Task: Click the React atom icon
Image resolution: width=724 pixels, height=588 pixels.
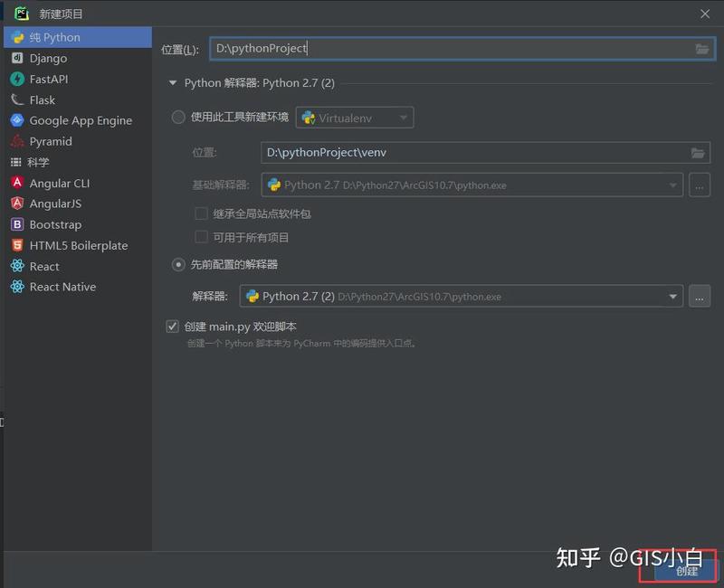Action: coord(17,266)
